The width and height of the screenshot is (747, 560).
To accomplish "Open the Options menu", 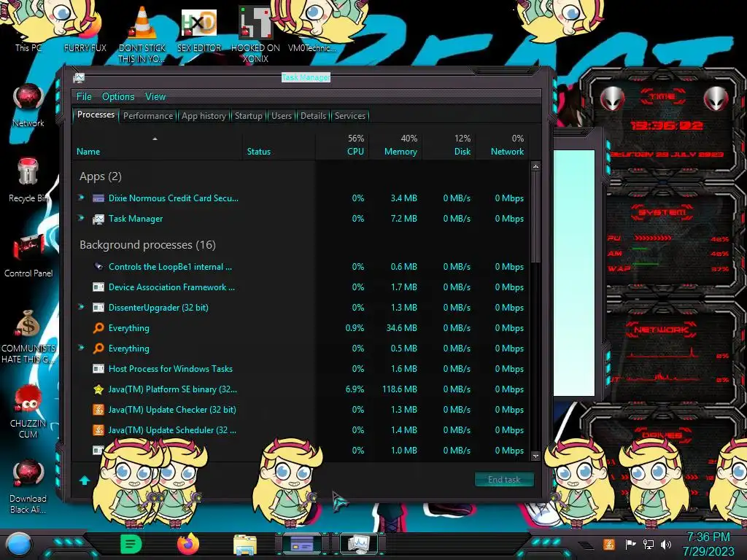I will [x=118, y=97].
